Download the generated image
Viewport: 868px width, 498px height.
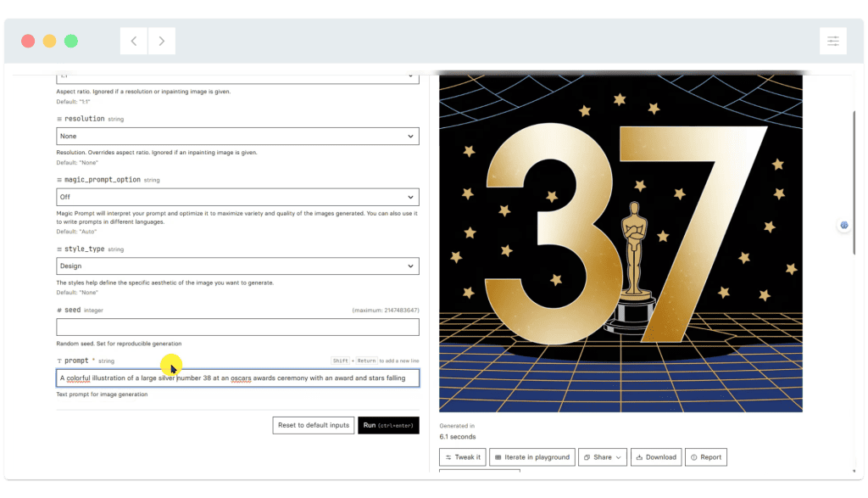(x=656, y=457)
